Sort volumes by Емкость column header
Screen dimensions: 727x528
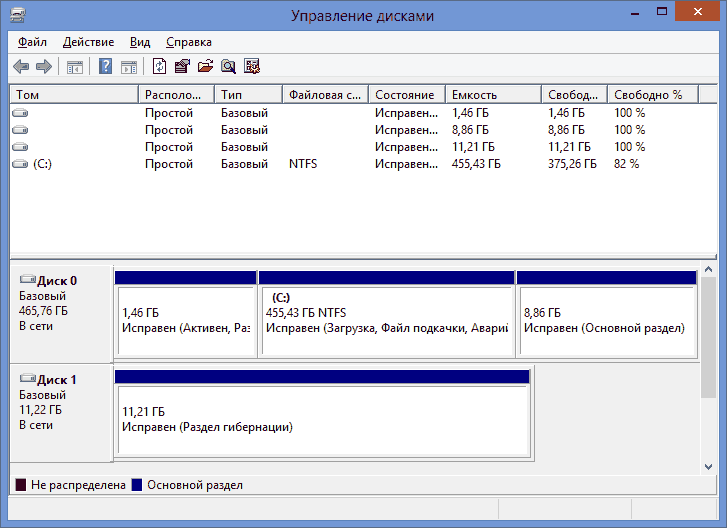(492, 95)
